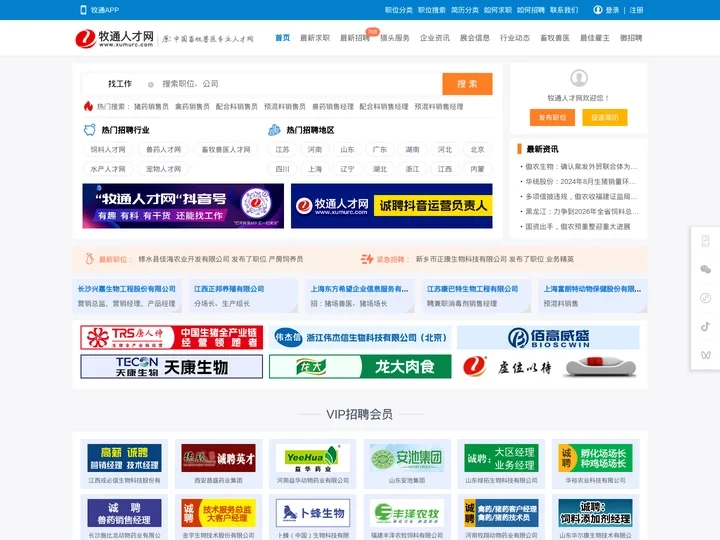Open the 猎头服务 nav tab

(395, 38)
